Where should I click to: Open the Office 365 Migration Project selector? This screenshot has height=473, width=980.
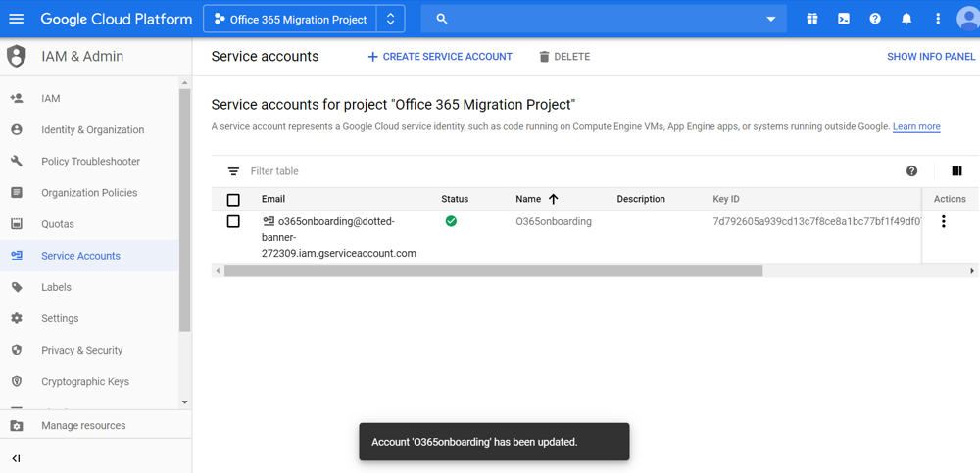(x=303, y=19)
